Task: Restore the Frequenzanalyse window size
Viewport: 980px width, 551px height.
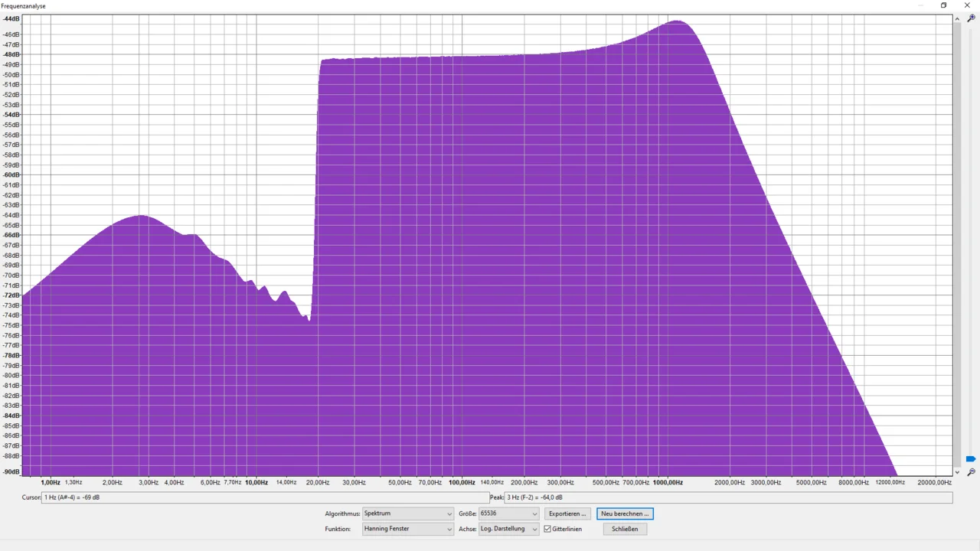Action: click(943, 5)
